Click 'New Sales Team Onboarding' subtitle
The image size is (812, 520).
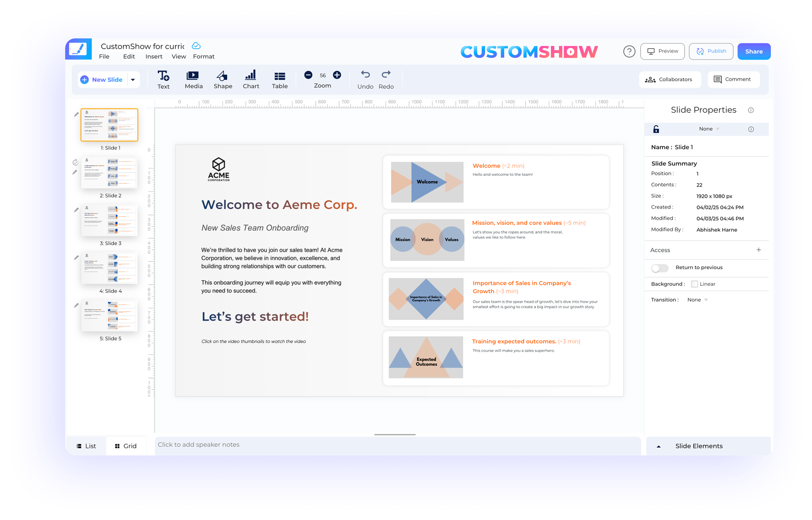(x=255, y=228)
